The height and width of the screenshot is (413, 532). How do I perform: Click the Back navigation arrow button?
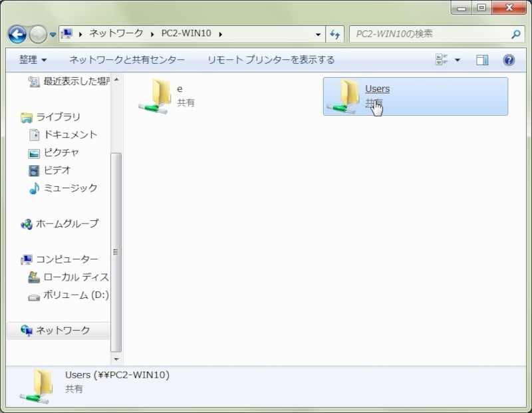[x=17, y=34]
